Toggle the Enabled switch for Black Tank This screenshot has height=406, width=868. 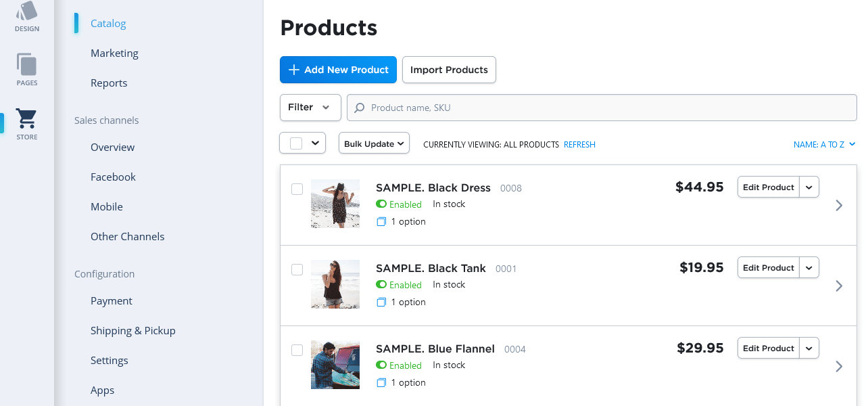[x=381, y=285]
